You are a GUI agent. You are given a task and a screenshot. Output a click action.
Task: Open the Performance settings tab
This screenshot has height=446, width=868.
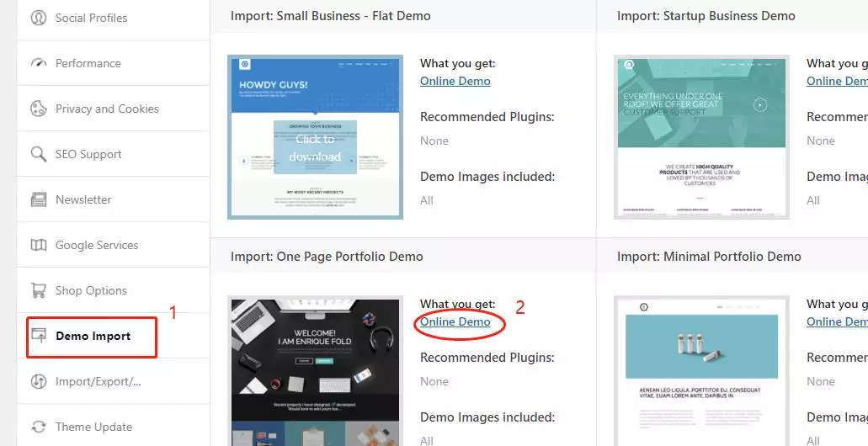click(113, 63)
